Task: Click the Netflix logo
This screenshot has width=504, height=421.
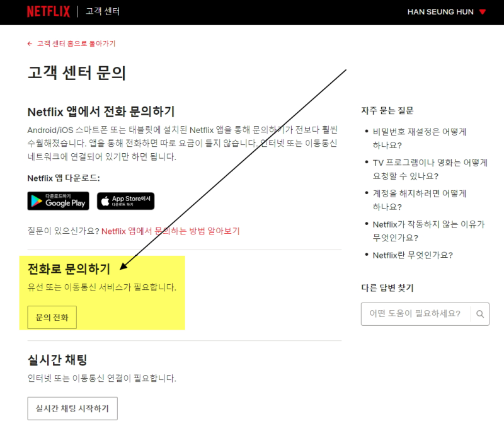Action: [x=49, y=11]
